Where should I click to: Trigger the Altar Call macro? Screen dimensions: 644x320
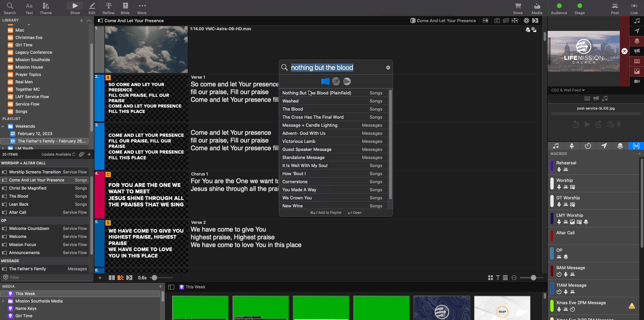click(x=594, y=236)
